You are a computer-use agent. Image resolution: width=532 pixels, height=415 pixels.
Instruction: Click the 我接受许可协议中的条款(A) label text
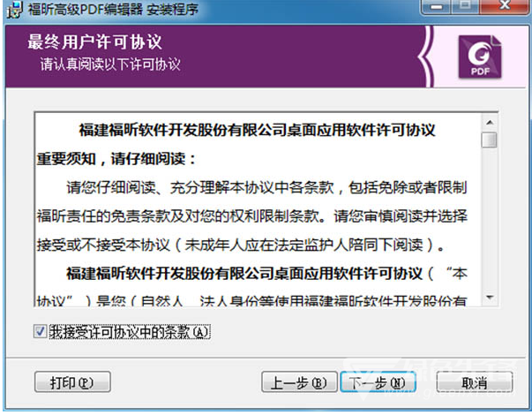[130, 332]
